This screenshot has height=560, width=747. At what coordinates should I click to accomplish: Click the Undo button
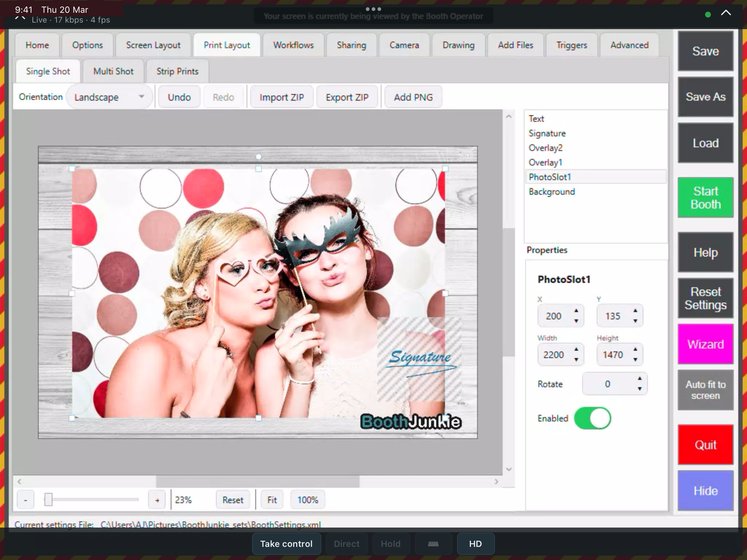(179, 97)
